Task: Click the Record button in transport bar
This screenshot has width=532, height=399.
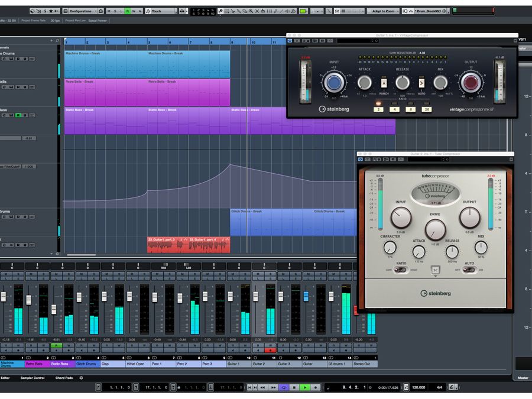Action: click(315, 387)
